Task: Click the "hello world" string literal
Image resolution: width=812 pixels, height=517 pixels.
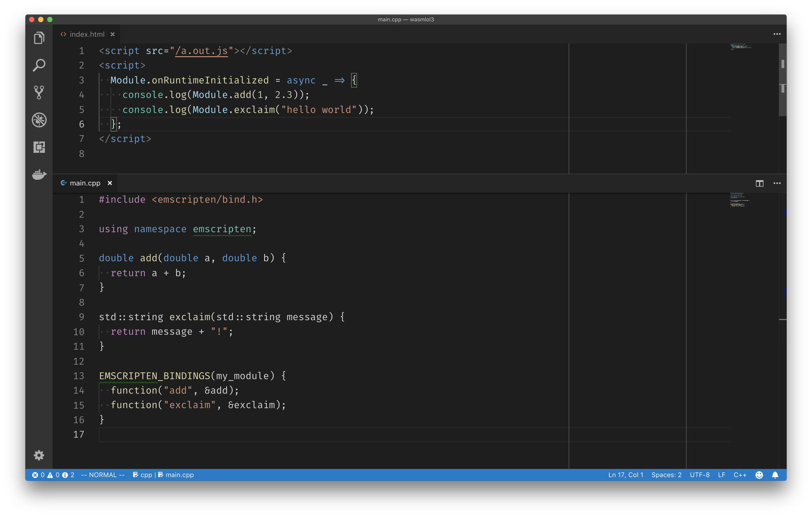Action: tap(319, 110)
